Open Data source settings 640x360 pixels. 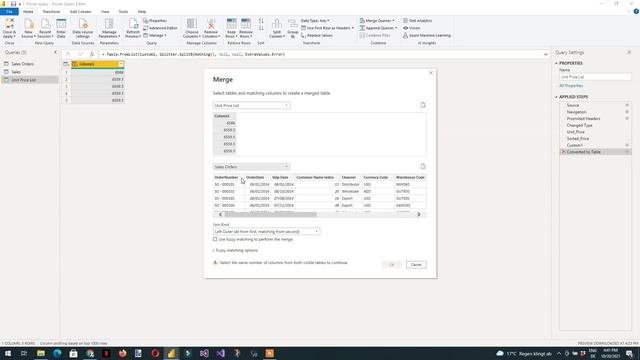click(83, 28)
